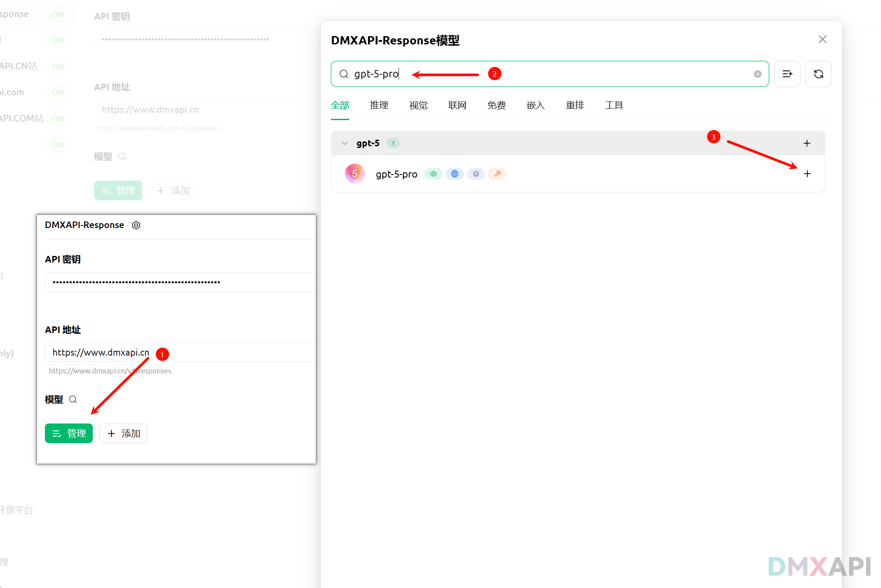Click the gpt-5-pro model avatar icon
Screen dimensions: 881x588
pos(354,174)
